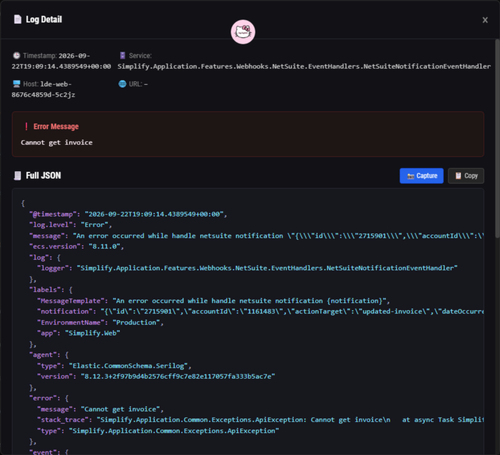
Task: Click the "log.level" Error line in JSON
Action: [x=71, y=225]
